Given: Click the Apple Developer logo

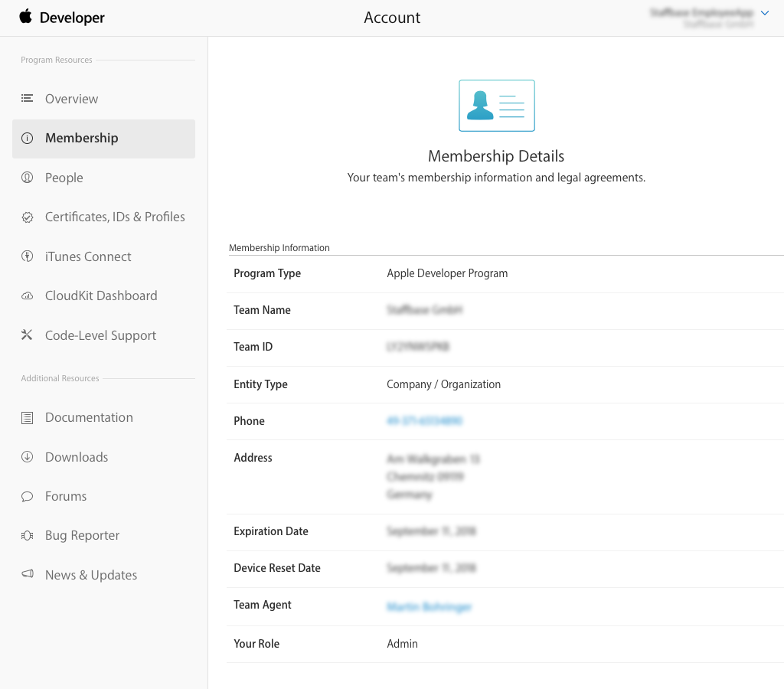Looking at the screenshot, I should coord(62,18).
